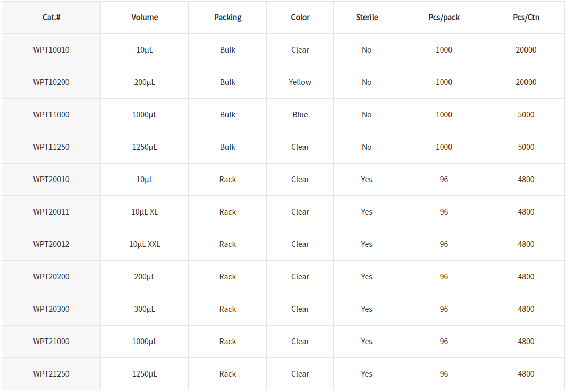Select catalog number WPT20010
The image size is (567, 392).
[51, 180]
